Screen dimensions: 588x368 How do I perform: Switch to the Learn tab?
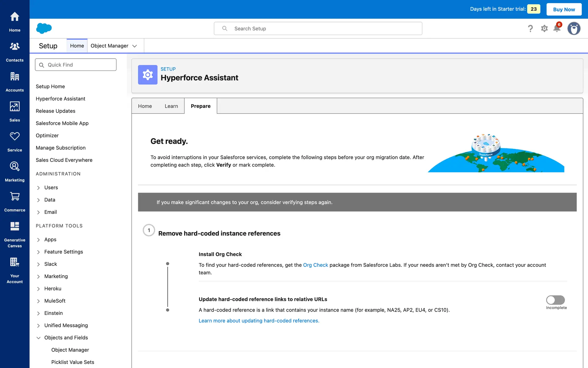[171, 106]
